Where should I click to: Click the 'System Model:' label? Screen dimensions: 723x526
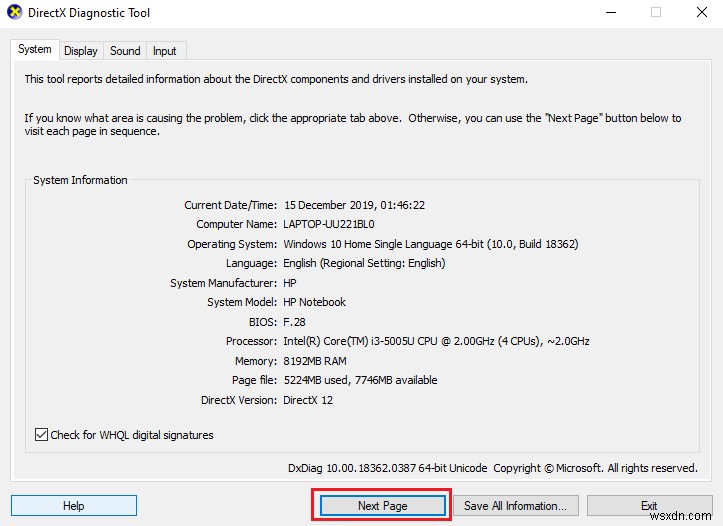tap(242, 302)
